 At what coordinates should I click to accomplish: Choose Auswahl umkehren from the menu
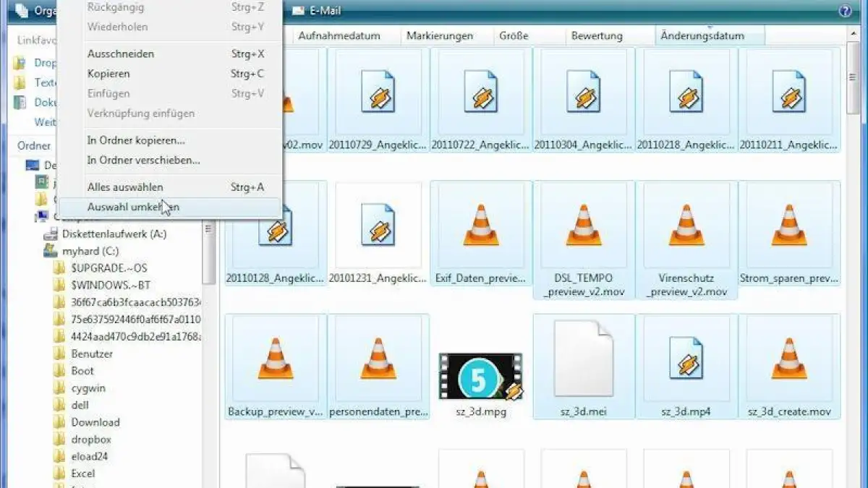click(129, 206)
